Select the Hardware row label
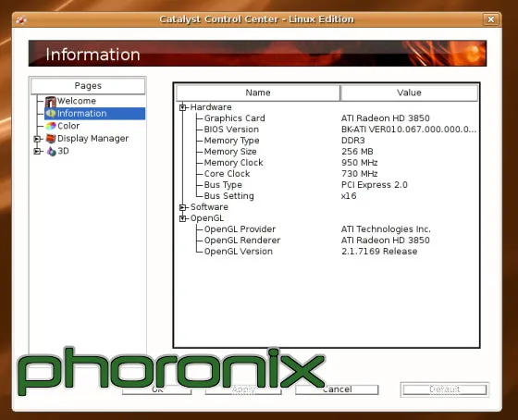The width and height of the screenshot is (518, 420). [x=211, y=107]
